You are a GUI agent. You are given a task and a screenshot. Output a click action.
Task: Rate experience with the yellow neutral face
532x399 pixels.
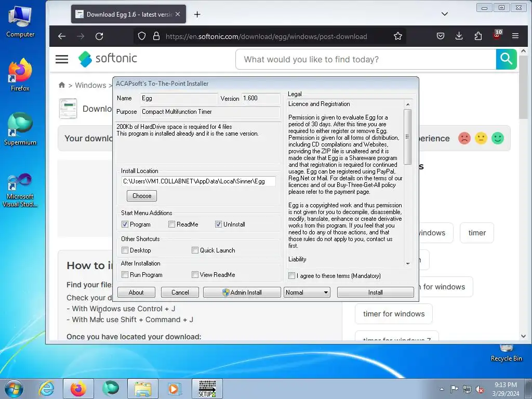point(481,138)
